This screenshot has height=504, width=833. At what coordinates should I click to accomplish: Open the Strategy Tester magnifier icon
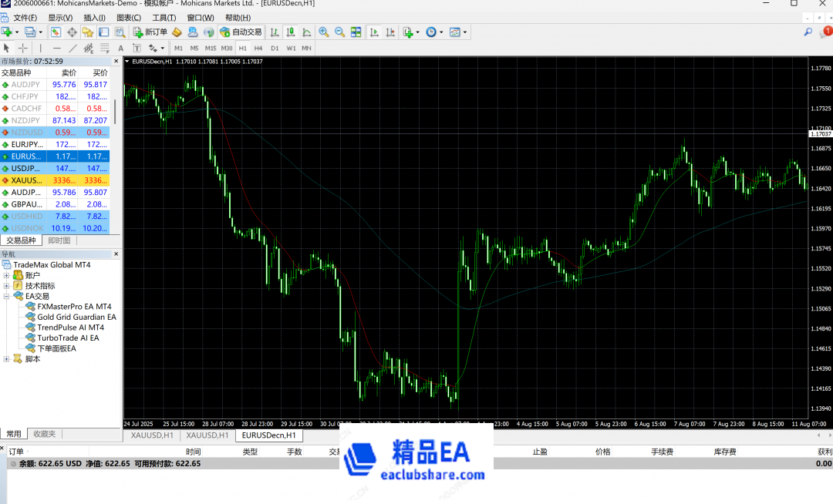tap(120, 32)
